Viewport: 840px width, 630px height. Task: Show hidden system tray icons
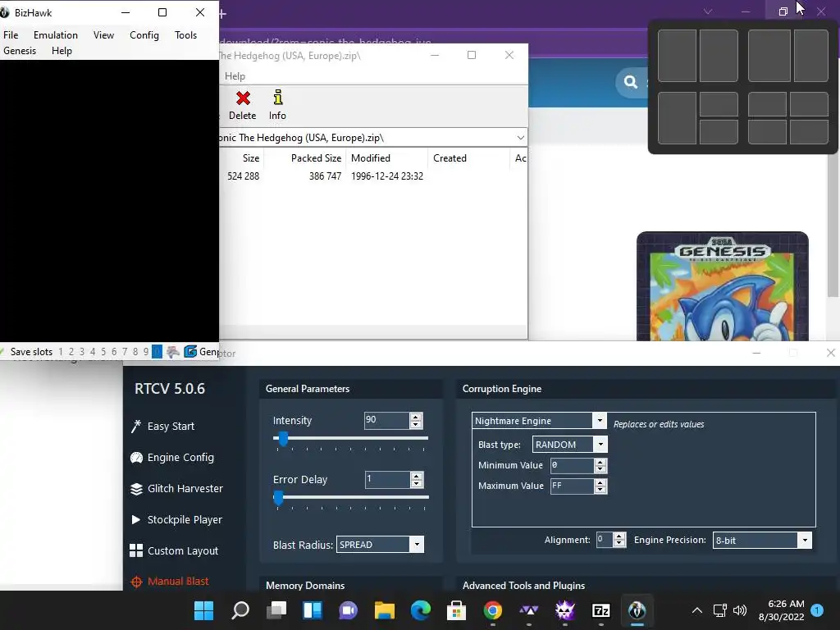pos(697,610)
